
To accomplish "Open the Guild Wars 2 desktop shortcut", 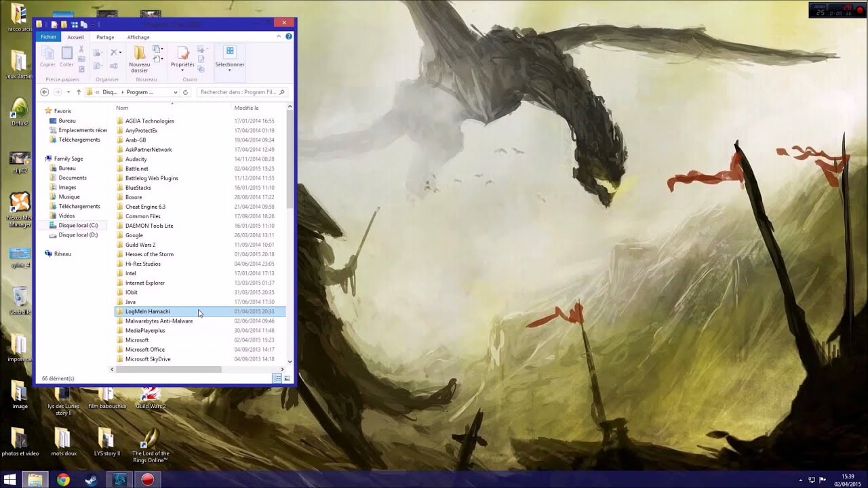I will 151,398.
